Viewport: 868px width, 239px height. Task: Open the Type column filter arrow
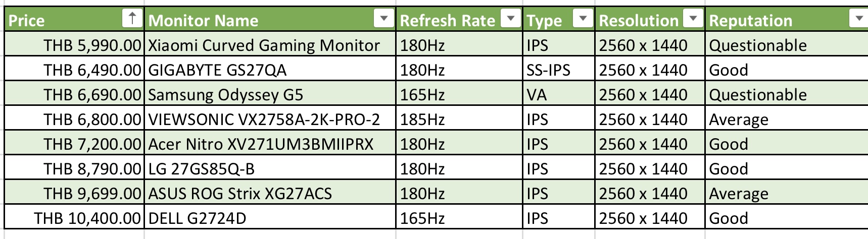pos(583,19)
